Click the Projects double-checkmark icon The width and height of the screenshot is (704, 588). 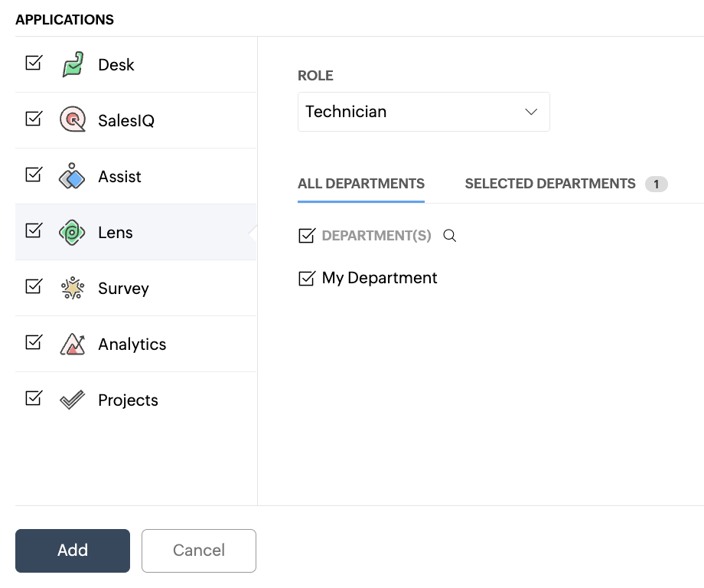click(x=72, y=400)
